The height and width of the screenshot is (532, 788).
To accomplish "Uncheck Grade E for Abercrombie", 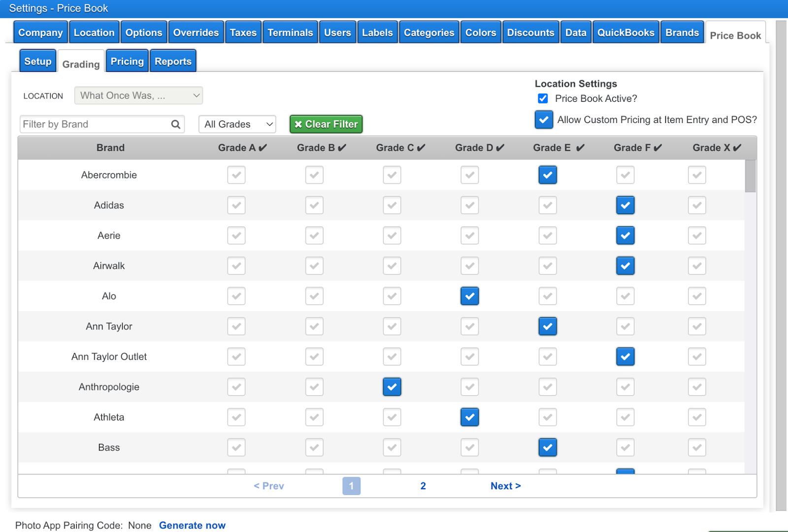I will point(548,175).
